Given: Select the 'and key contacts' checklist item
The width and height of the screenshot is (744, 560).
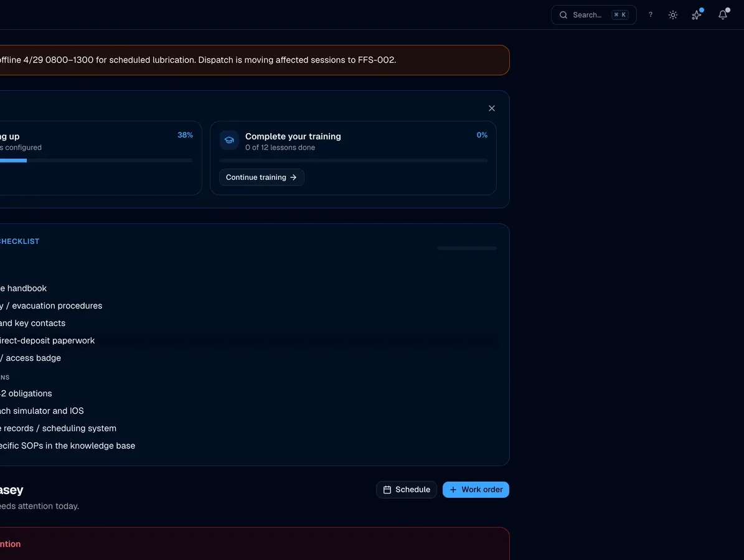Looking at the screenshot, I should 33,324.
